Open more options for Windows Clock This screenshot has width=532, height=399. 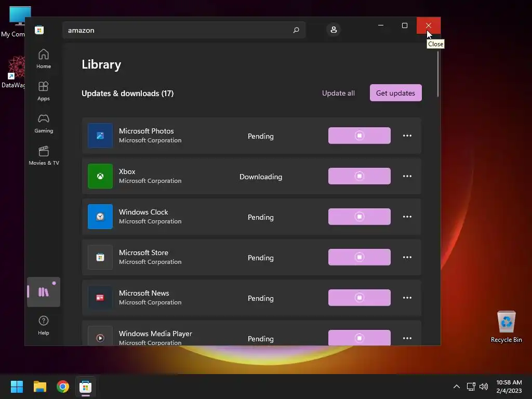click(407, 217)
